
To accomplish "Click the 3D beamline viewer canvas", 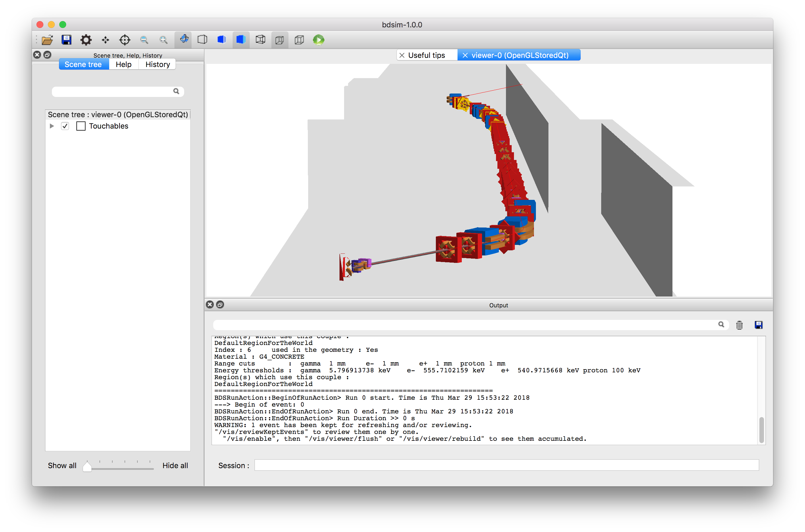I will [x=489, y=180].
